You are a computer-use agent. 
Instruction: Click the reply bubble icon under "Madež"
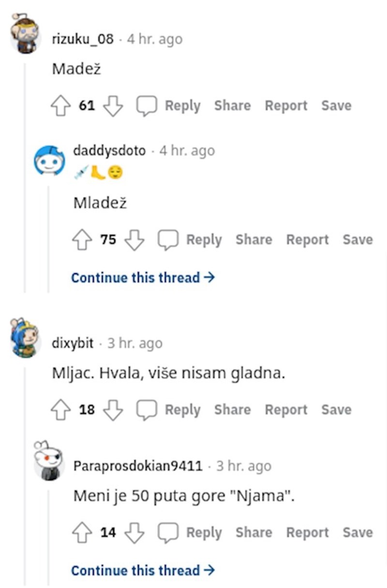(147, 106)
